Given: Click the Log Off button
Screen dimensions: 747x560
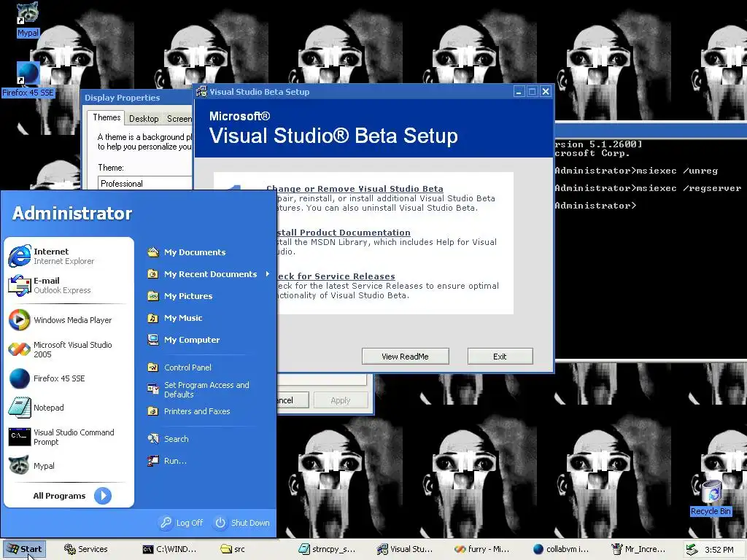Looking at the screenshot, I should pyautogui.click(x=182, y=523).
